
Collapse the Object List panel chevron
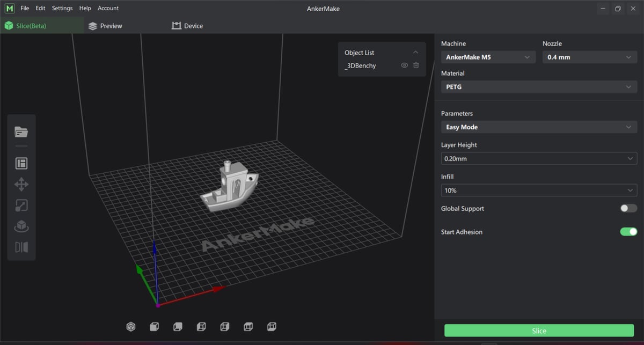[415, 53]
